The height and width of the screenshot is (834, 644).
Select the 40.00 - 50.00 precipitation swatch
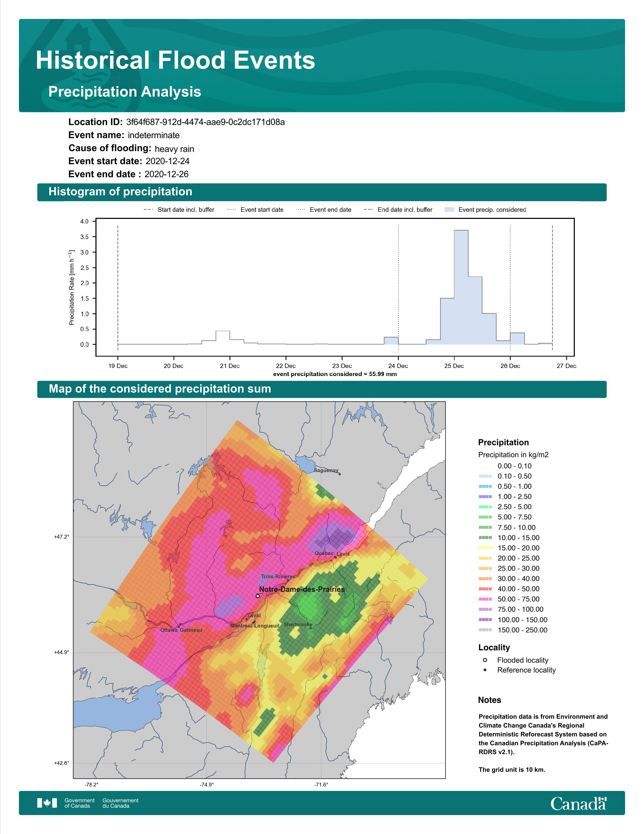[485, 589]
